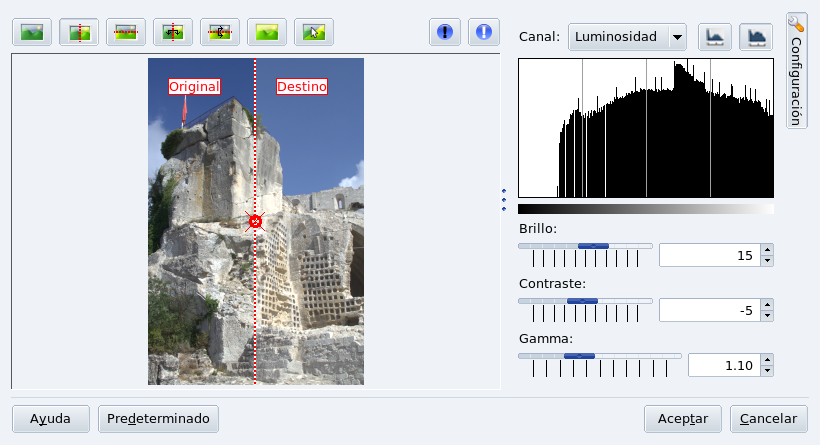Open the Configuración side tab

(797, 70)
